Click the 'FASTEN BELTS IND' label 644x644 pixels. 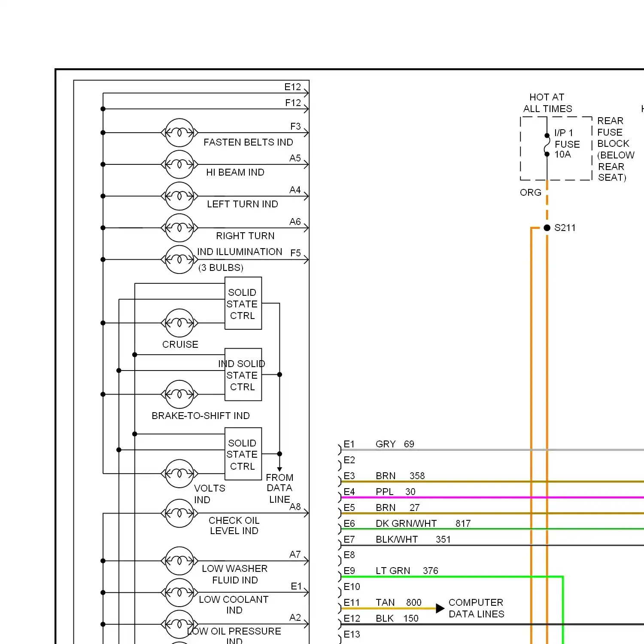point(248,142)
